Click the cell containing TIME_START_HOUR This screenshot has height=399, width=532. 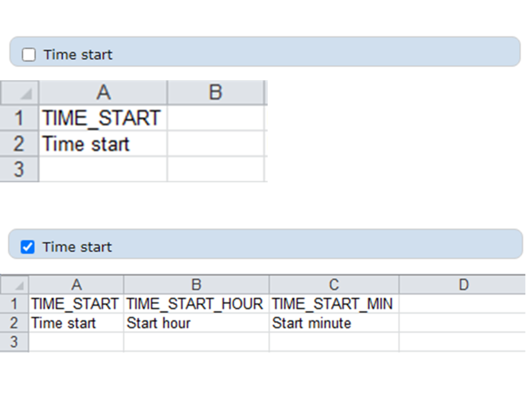196,303
